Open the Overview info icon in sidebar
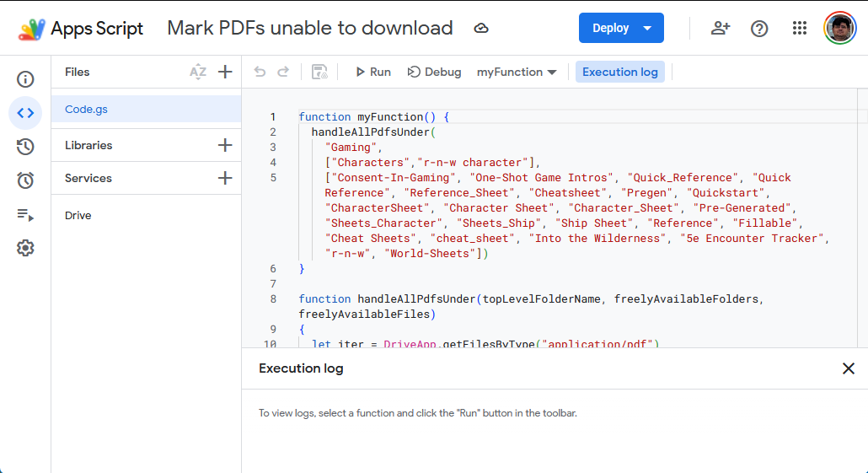 click(25, 79)
